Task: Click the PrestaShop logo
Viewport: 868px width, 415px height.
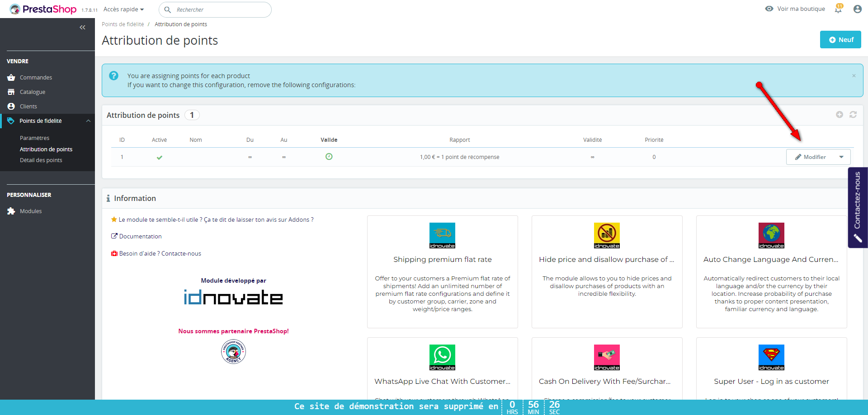Action: tap(43, 9)
